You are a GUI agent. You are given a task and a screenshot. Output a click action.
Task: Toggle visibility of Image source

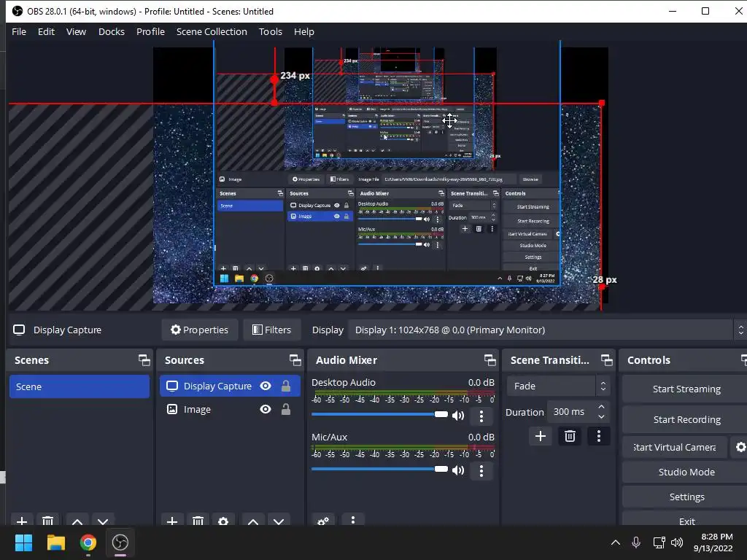pos(266,410)
